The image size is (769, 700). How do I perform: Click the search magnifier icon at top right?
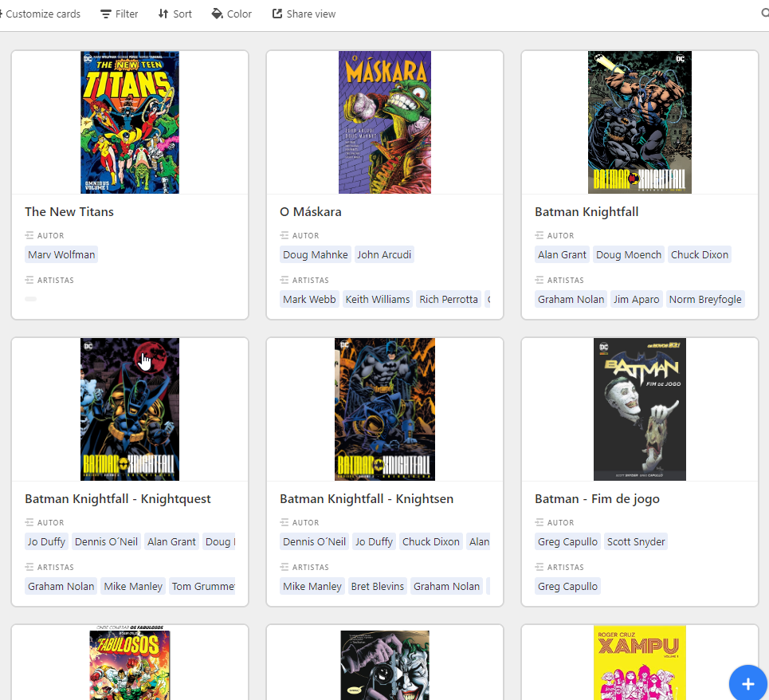tap(765, 14)
